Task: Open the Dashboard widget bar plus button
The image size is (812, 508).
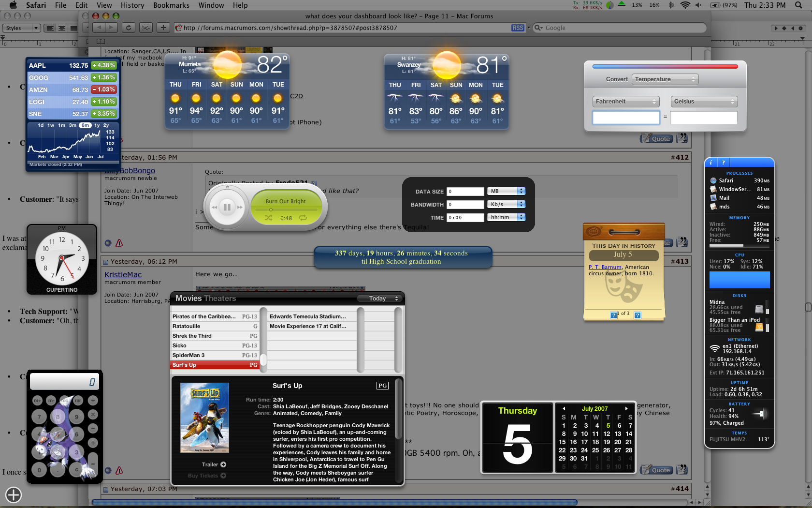Action: (14, 495)
